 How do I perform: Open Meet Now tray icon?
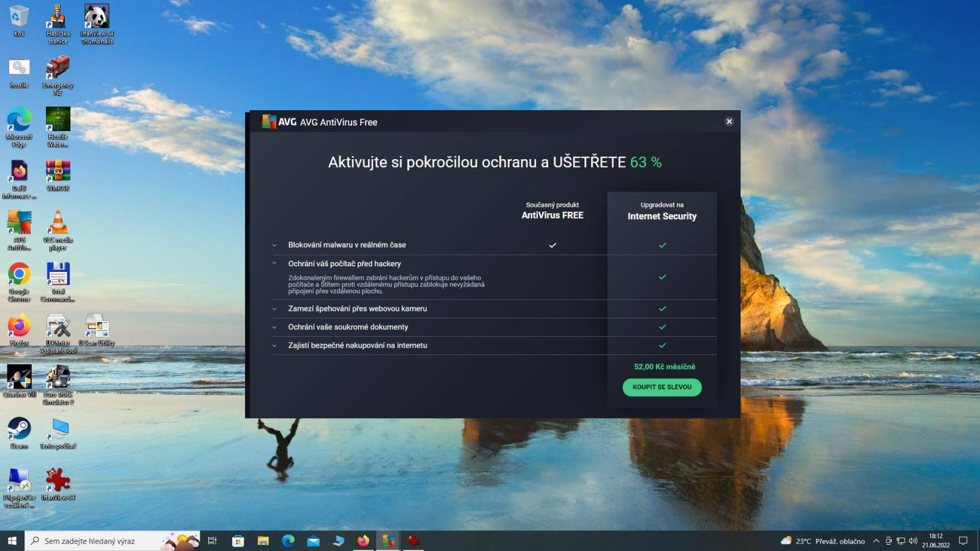point(889,541)
